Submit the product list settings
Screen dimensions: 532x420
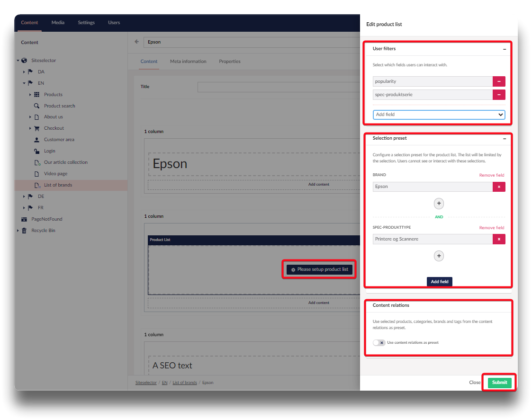click(x=499, y=383)
